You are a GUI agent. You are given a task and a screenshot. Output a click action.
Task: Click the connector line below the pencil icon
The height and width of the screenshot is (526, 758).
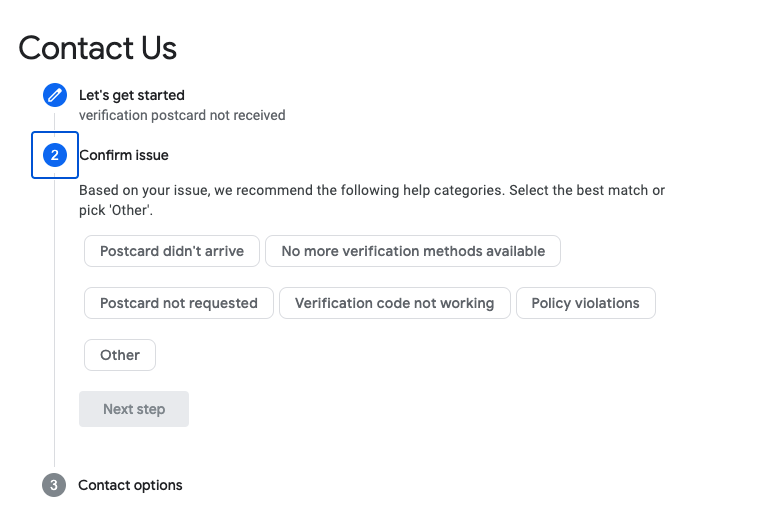pyautogui.click(x=54, y=120)
